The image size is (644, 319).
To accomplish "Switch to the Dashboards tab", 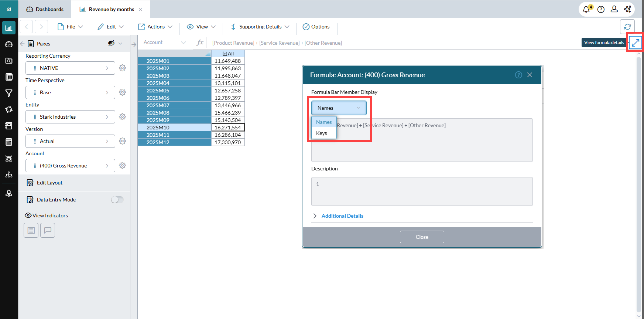I will (45, 9).
